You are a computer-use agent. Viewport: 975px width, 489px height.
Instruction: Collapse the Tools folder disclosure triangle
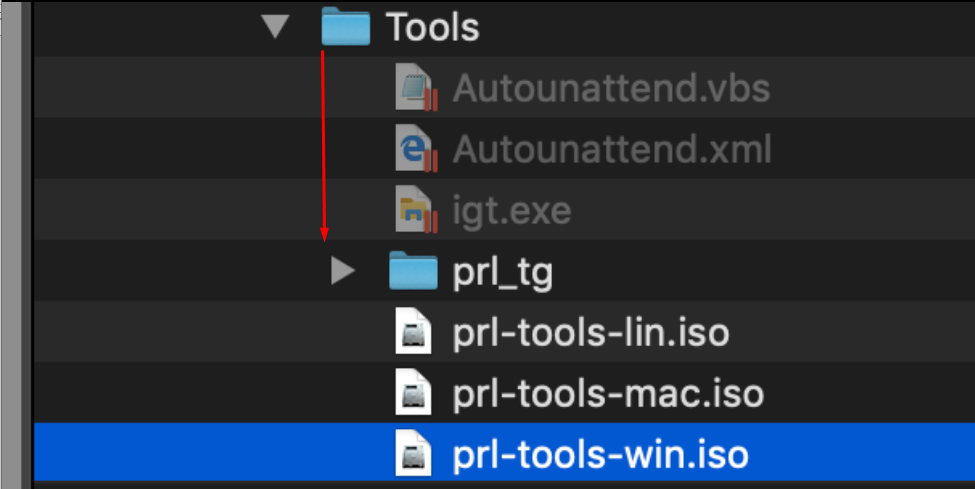click(x=275, y=27)
